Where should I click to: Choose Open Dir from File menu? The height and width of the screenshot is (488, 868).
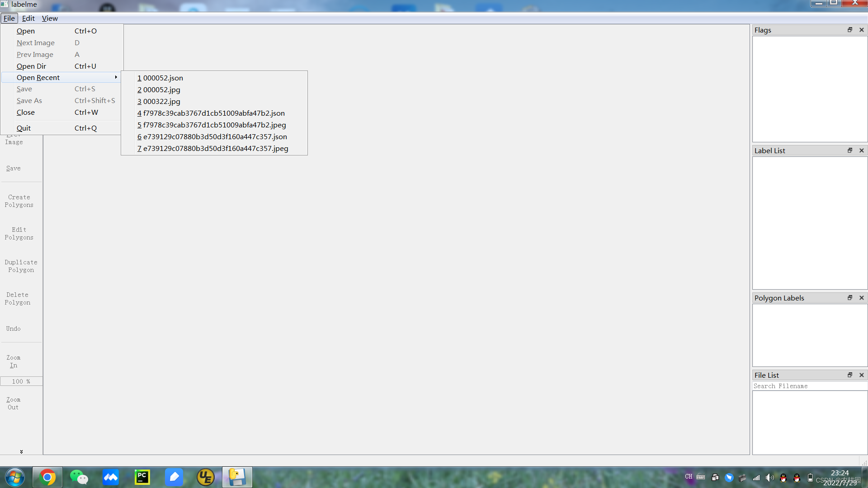tap(32, 66)
